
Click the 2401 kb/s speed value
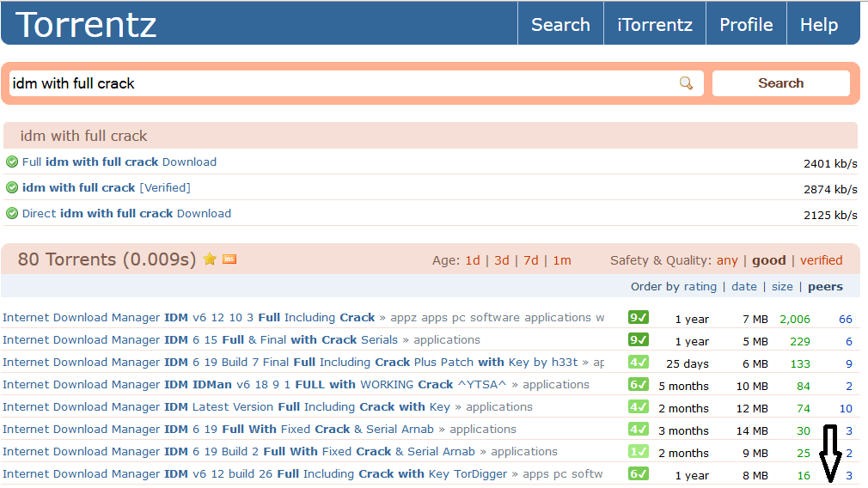830,164
